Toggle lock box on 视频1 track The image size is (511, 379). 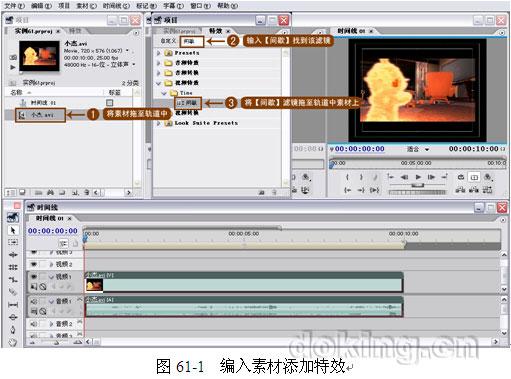click(x=43, y=276)
